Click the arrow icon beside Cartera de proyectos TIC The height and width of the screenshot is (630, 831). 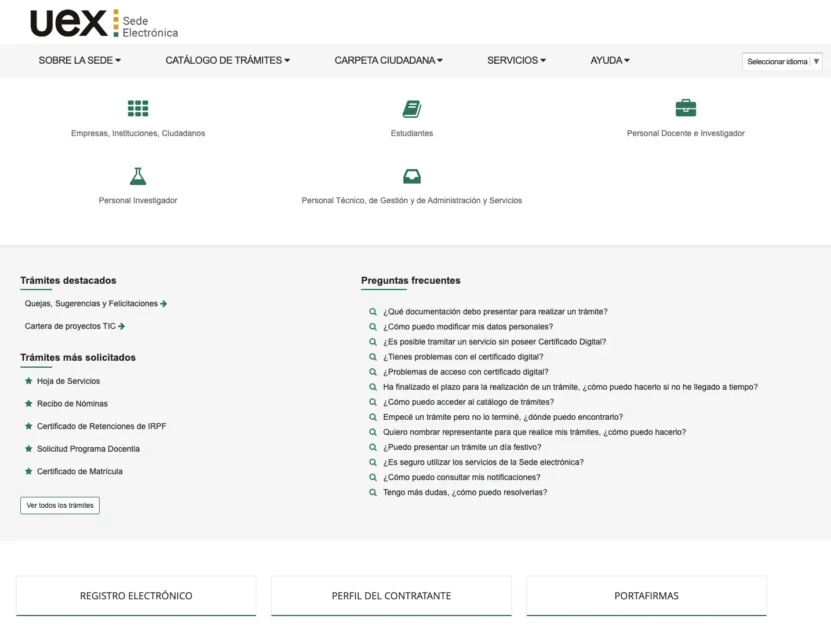coord(121,326)
